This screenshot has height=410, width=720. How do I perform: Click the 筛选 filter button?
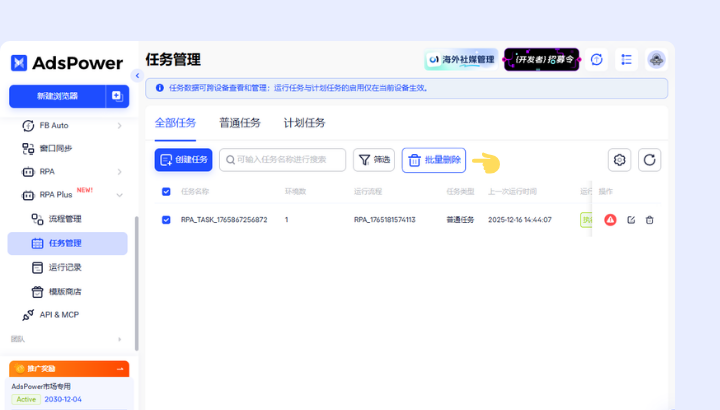click(374, 160)
